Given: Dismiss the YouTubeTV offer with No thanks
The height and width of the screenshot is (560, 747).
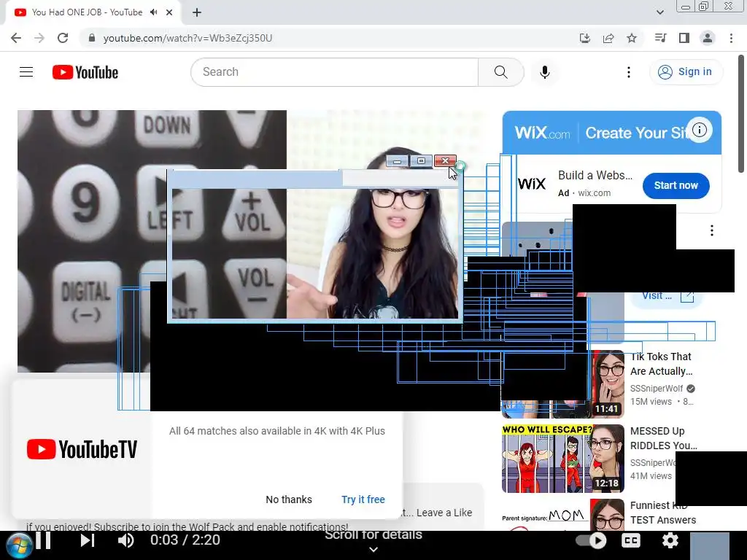Looking at the screenshot, I should tap(289, 499).
